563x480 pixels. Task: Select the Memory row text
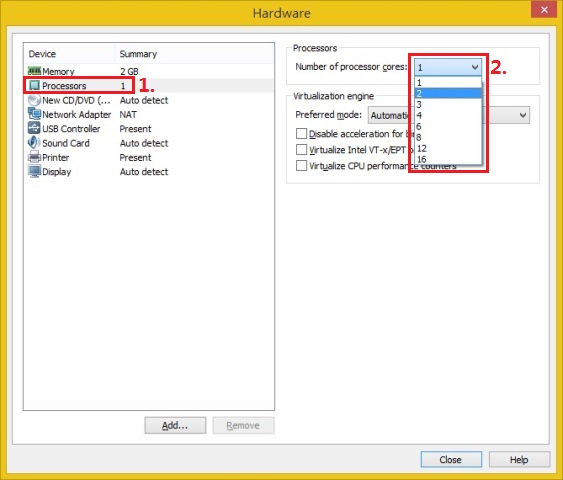pos(58,71)
